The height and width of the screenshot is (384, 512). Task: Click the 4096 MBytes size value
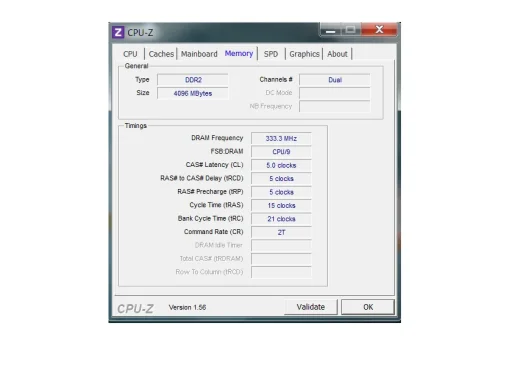coord(193,93)
